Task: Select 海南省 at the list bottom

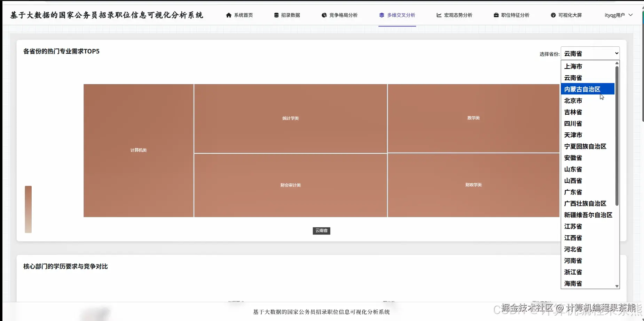Action: tap(572, 283)
